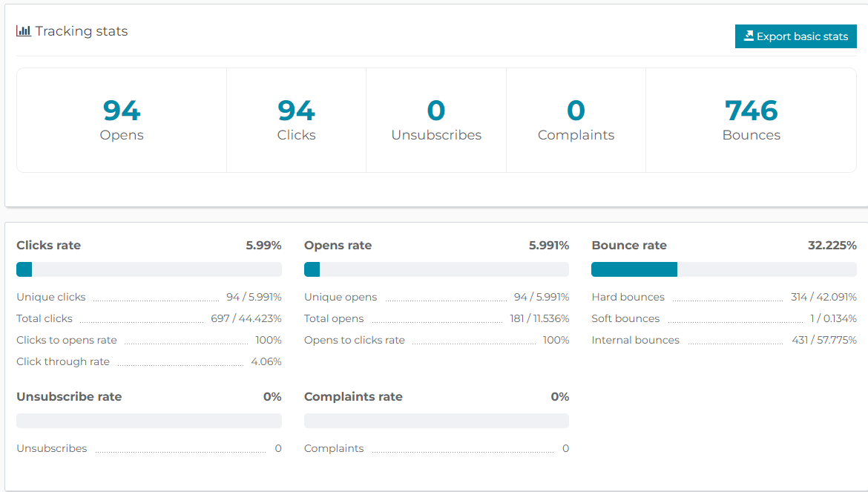Click the value 314 / 42.091%
The height and width of the screenshot is (492, 868).
click(823, 297)
